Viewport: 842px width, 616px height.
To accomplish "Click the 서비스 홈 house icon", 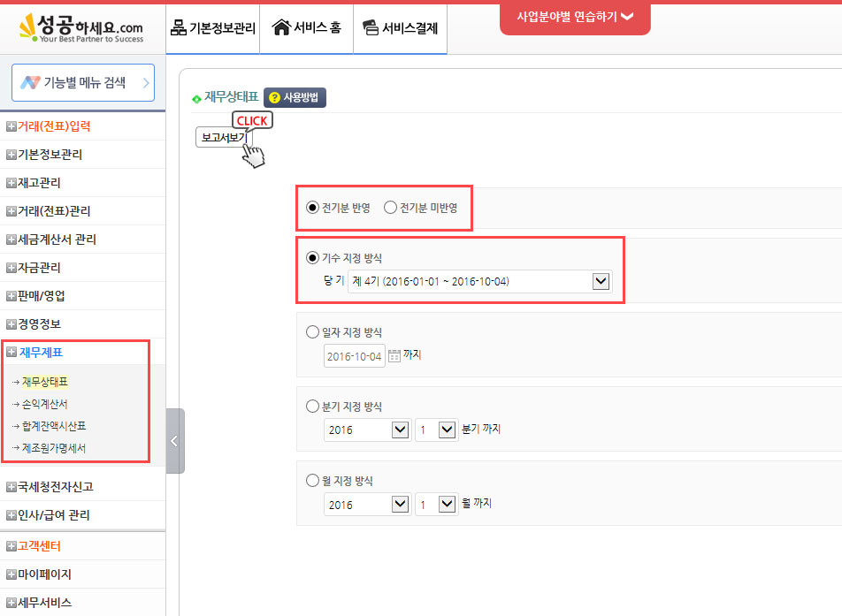I will pyautogui.click(x=281, y=27).
